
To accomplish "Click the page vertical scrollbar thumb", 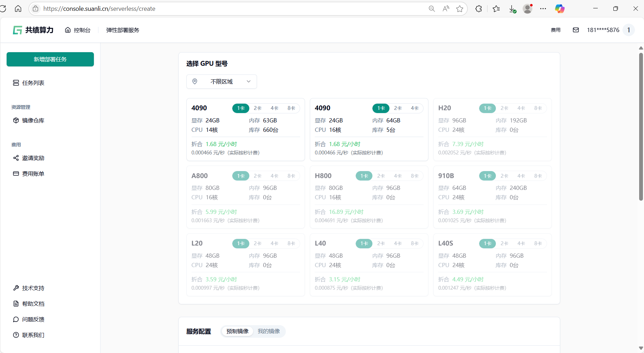I will click(641, 127).
